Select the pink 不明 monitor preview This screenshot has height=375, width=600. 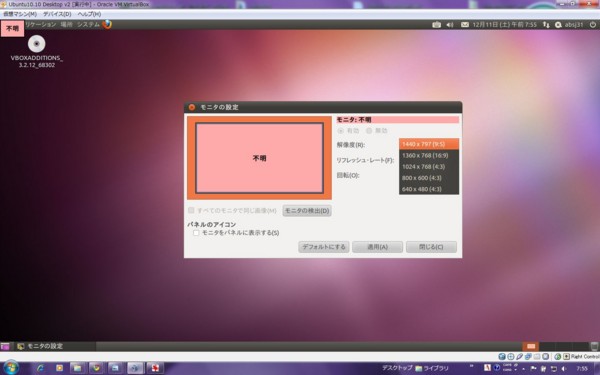tap(259, 158)
